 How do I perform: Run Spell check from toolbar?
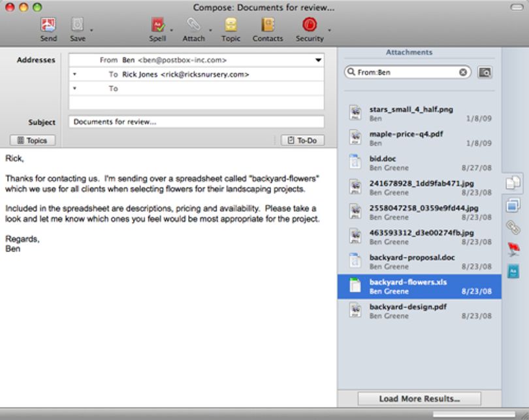point(157,25)
